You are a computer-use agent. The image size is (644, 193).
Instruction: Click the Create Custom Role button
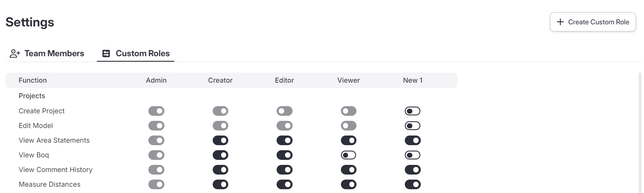[593, 22]
